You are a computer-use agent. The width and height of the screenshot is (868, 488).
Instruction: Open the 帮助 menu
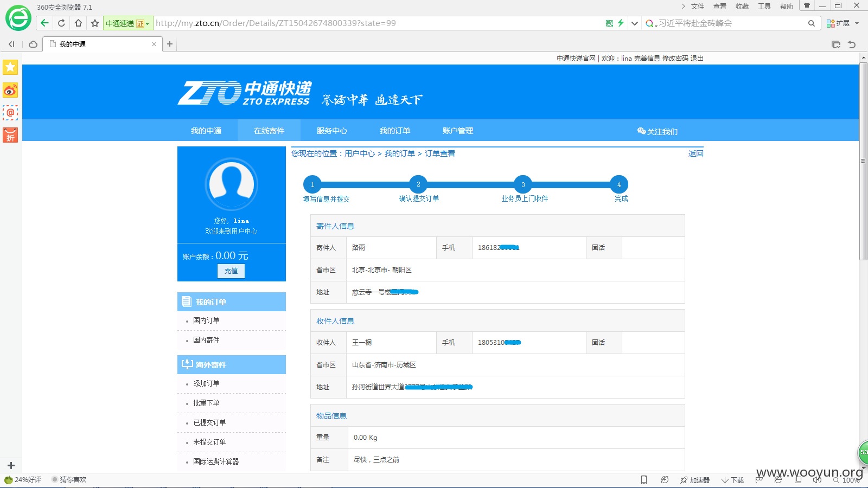click(786, 7)
